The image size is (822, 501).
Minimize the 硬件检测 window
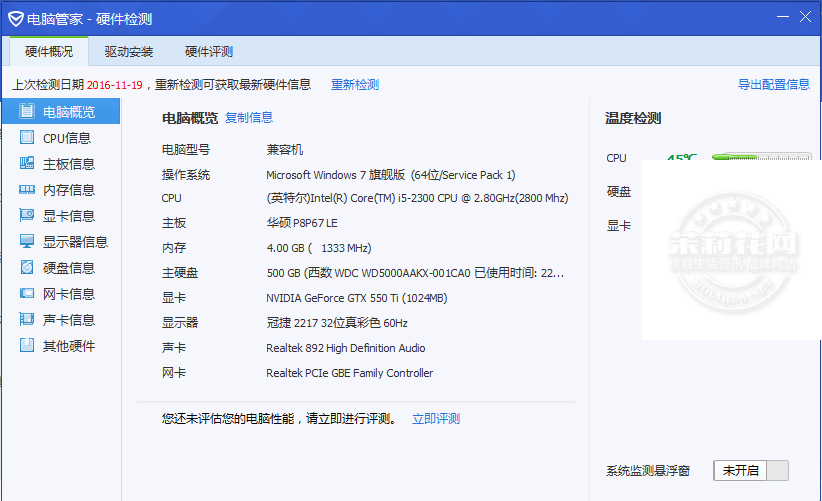click(x=783, y=17)
